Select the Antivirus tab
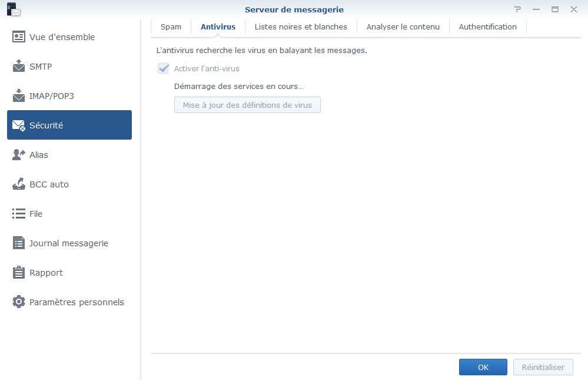588x380 pixels. coord(218,27)
